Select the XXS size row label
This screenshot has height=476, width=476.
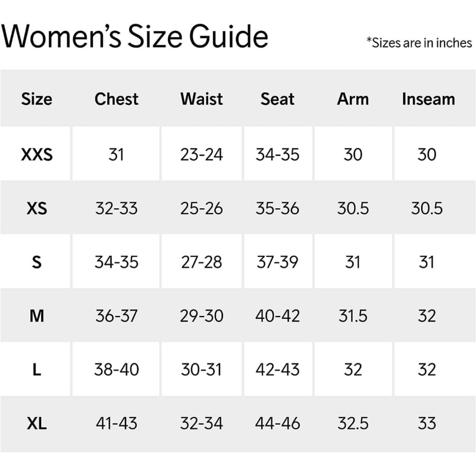pos(36,155)
